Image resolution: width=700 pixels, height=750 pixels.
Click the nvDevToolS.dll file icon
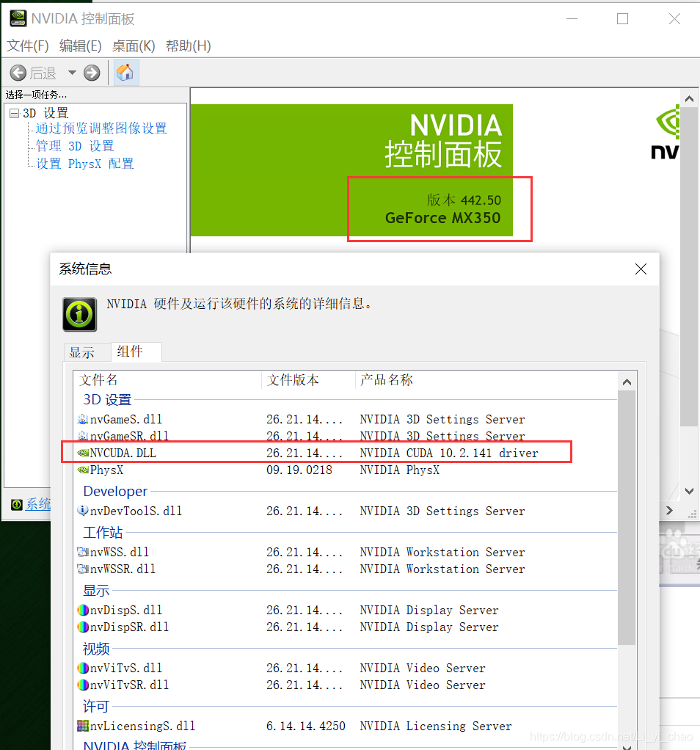point(83,511)
